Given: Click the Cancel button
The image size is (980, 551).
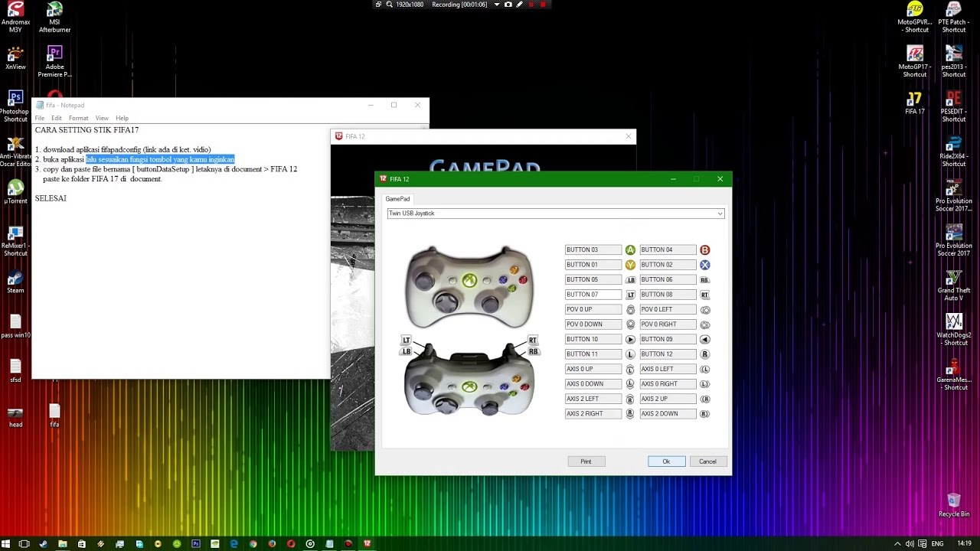Looking at the screenshot, I should tap(707, 461).
